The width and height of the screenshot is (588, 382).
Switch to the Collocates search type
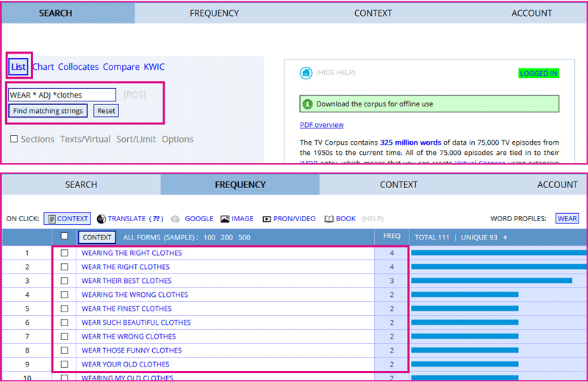point(79,67)
